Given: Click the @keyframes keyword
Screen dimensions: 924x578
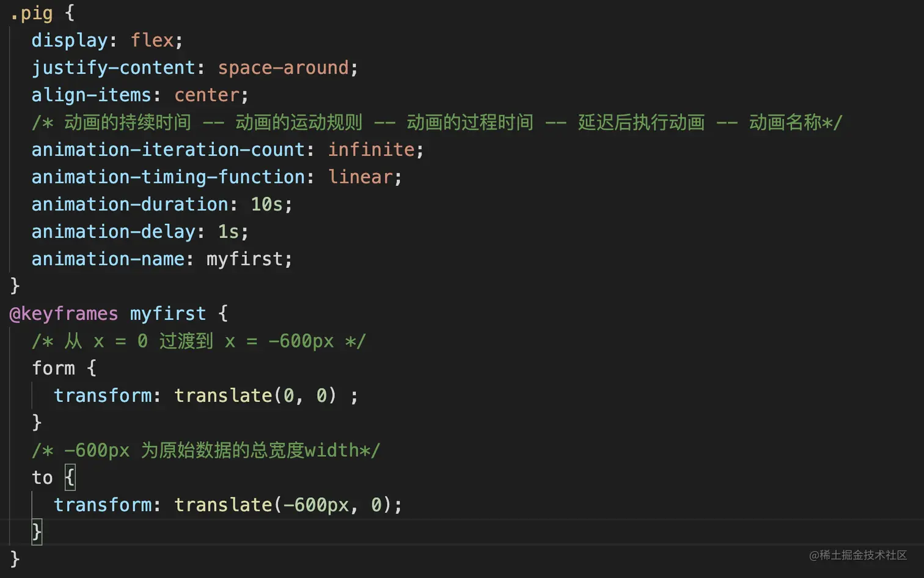Looking at the screenshot, I should [x=64, y=314].
